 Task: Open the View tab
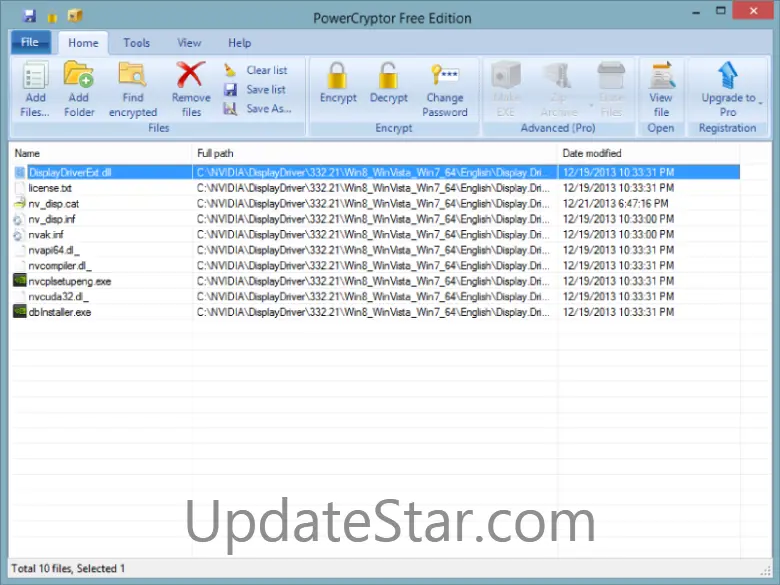click(x=189, y=43)
